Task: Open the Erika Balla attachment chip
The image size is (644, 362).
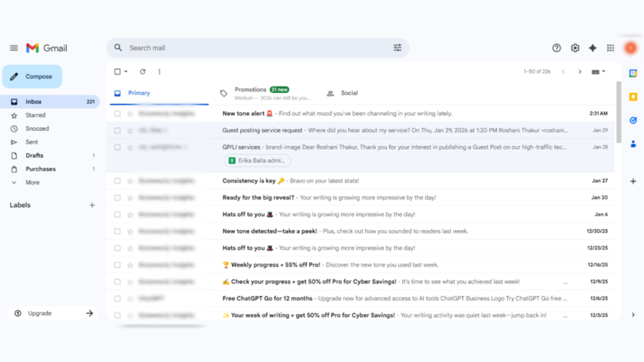Action: point(257,160)
